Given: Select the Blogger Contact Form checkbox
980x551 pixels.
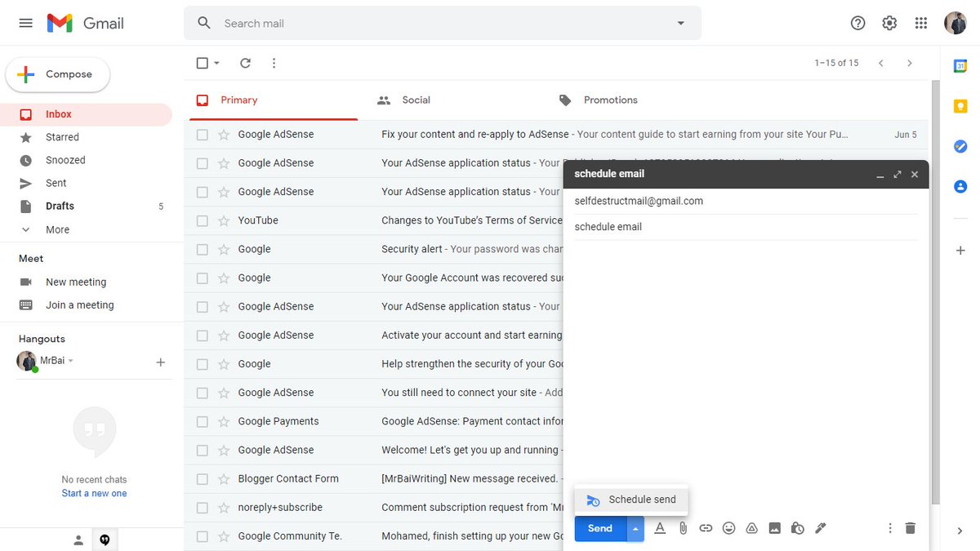Looking at the screenshot, I should point(203,479).
